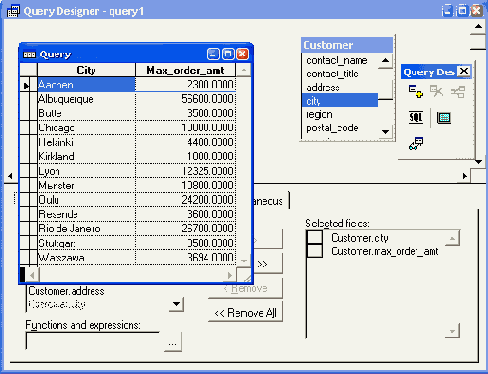
Task: Select contact_name in the Customer table
Action: pos(337,60)
